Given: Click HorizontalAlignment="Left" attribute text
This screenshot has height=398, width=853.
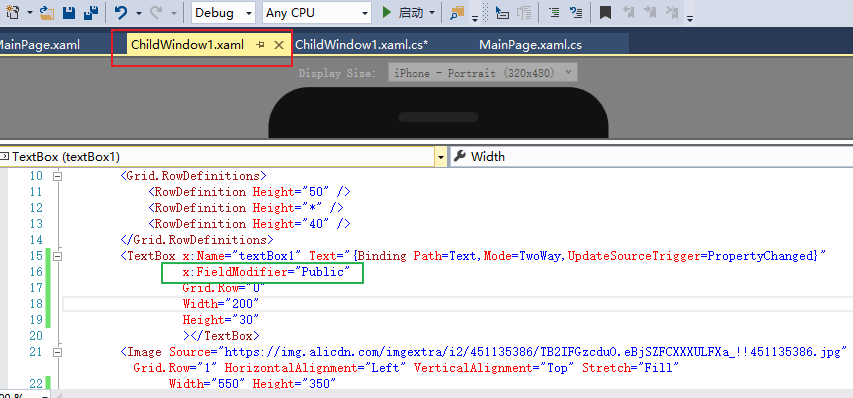Looking at the screenshot, I should 316,368.
